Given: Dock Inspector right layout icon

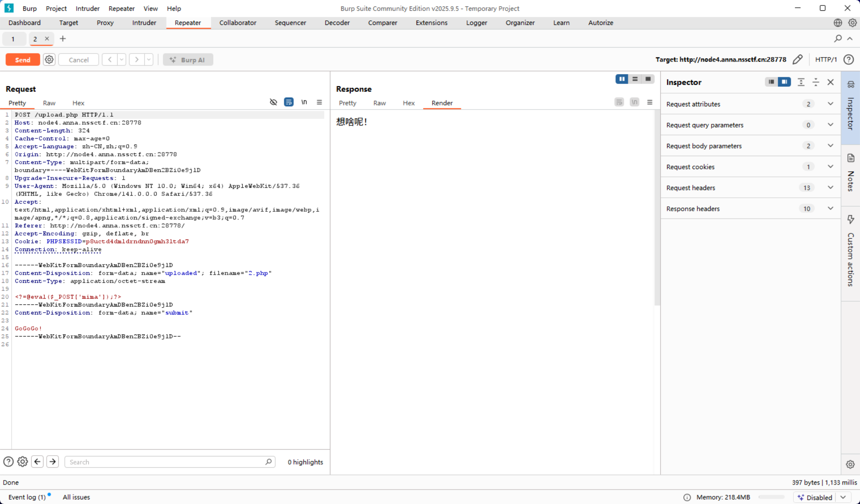Looking at the screenshot, I should click(784, 82).
